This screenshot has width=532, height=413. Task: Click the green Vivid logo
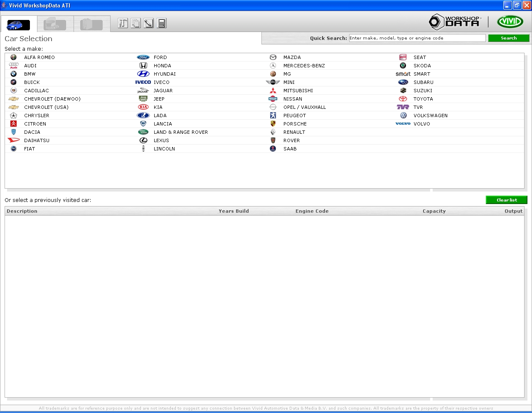click(x=510, y=22)
